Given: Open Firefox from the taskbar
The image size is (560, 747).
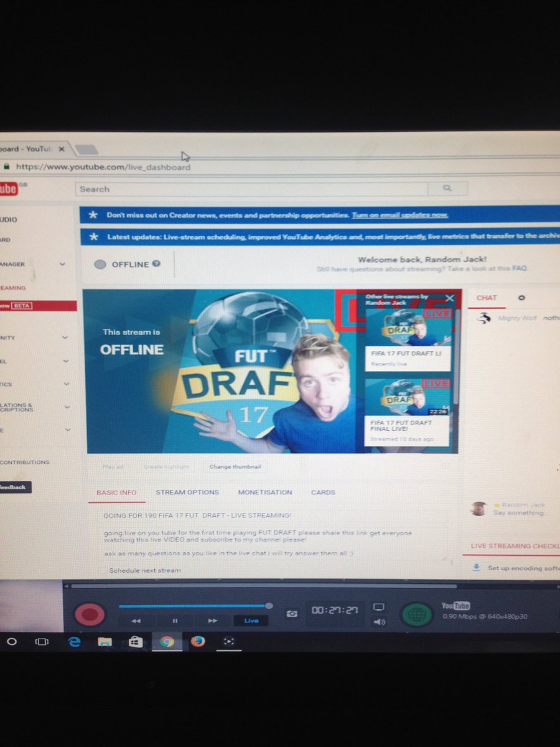Looking at the screenshot, I should coord(198,641).
